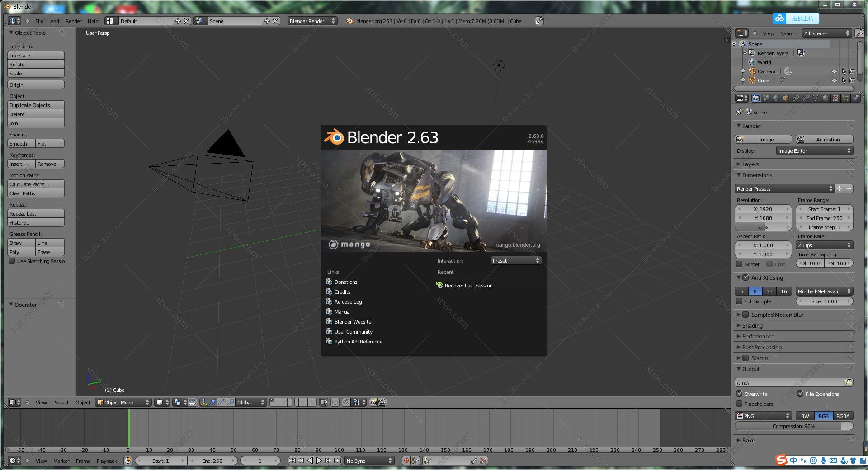Open the Display Image Editor dropdown
The width and height of the screenshot is (868, 470).
coord(815,150)
